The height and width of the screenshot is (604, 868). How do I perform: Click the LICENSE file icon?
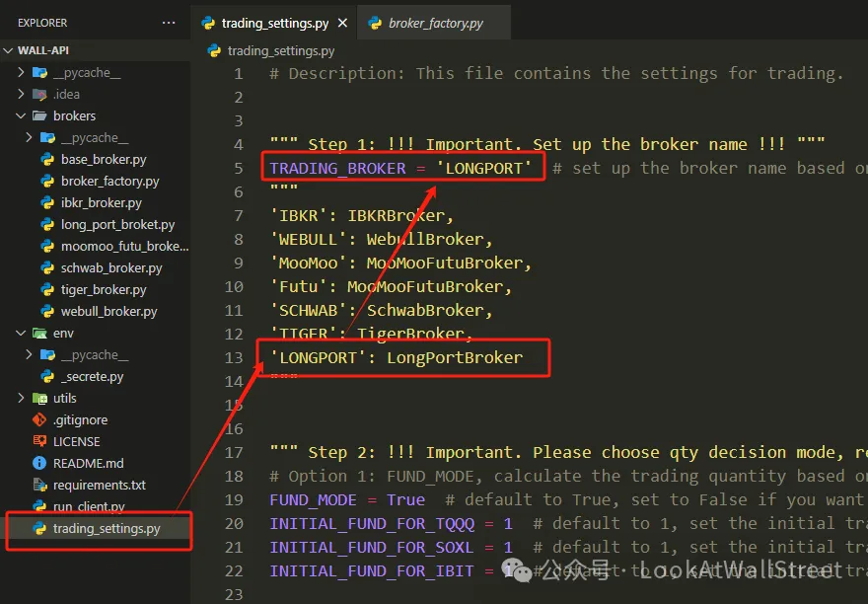(40, 442)
